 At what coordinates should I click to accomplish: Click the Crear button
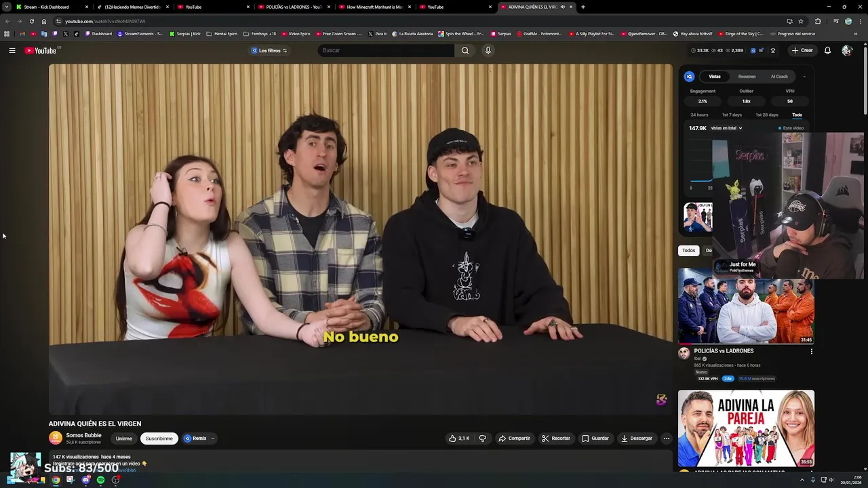(802, 50)
